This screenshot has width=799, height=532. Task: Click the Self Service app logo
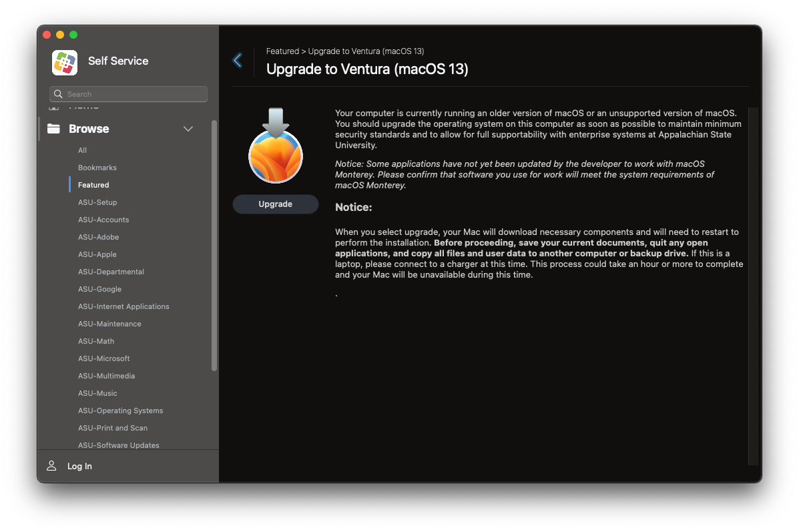point(65,62)
